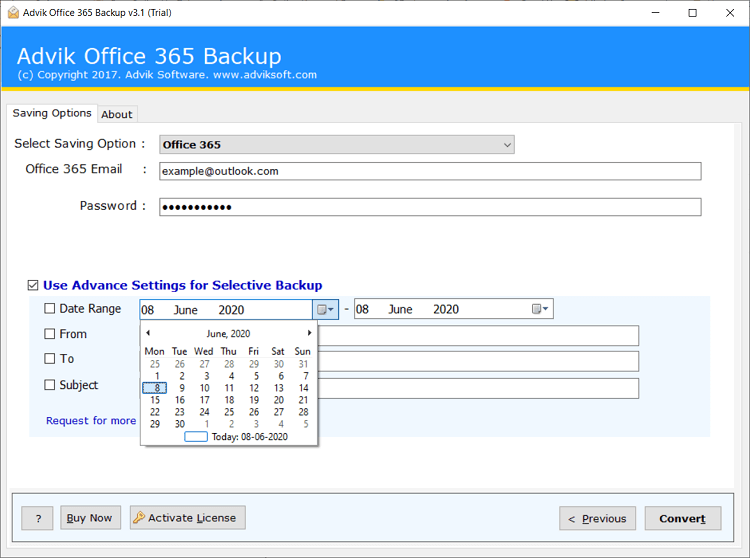Screen dimensions: 750x558
Task: Select June 18 in the calendar
Action: tap(230, 400)
